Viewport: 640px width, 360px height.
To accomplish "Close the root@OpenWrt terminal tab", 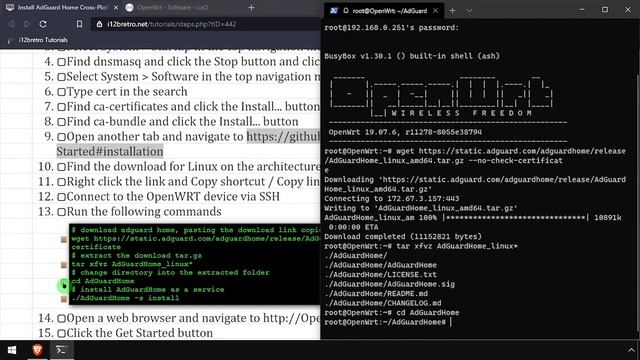I will tap(436, 11).
